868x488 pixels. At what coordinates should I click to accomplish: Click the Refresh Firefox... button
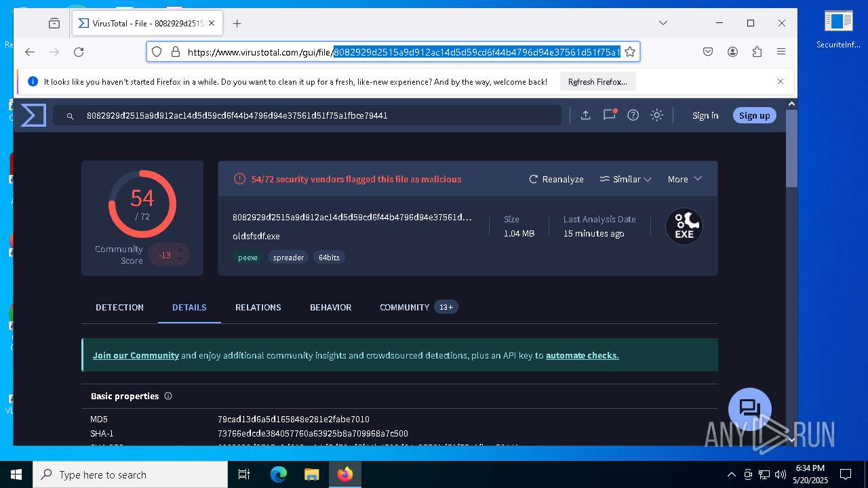tap(597, 82)
